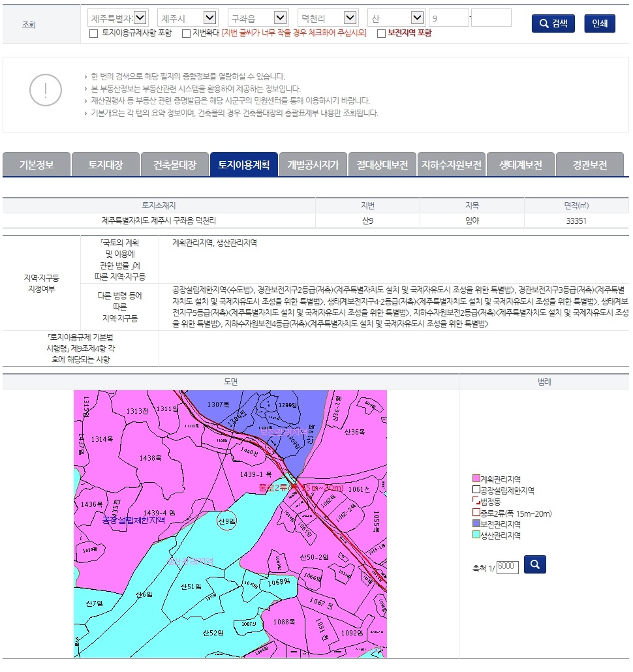Click the blue 보전관리지역 legend swatch
The height and width of the screenshot is (672, 633).
pyautogui.click(x=476, y=523)
